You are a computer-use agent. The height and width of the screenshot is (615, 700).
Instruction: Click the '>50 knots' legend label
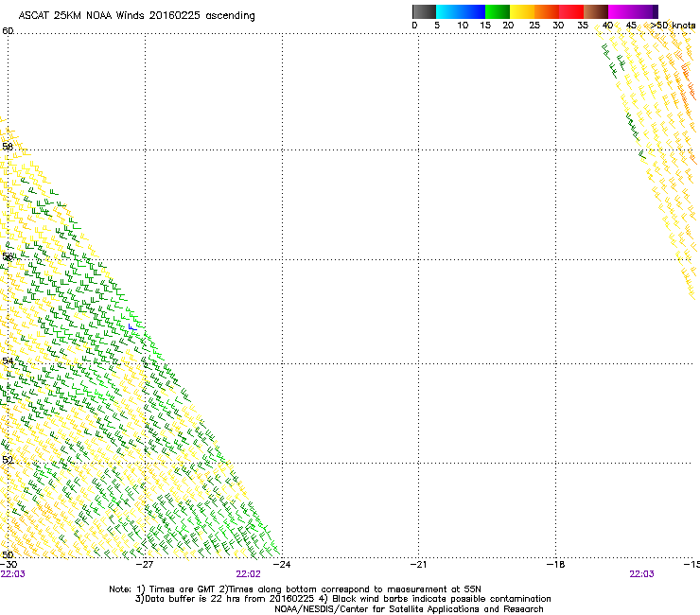tap(673, 26)
